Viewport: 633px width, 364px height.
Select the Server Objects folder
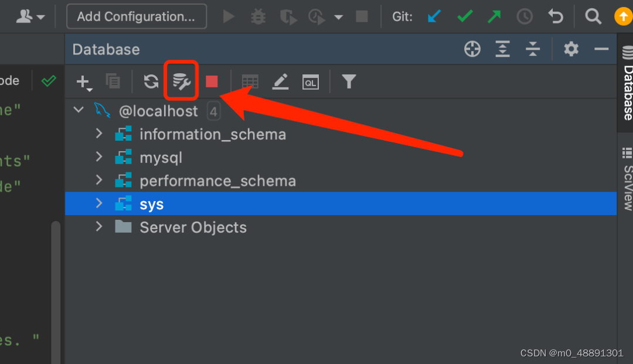coord(193,227)
